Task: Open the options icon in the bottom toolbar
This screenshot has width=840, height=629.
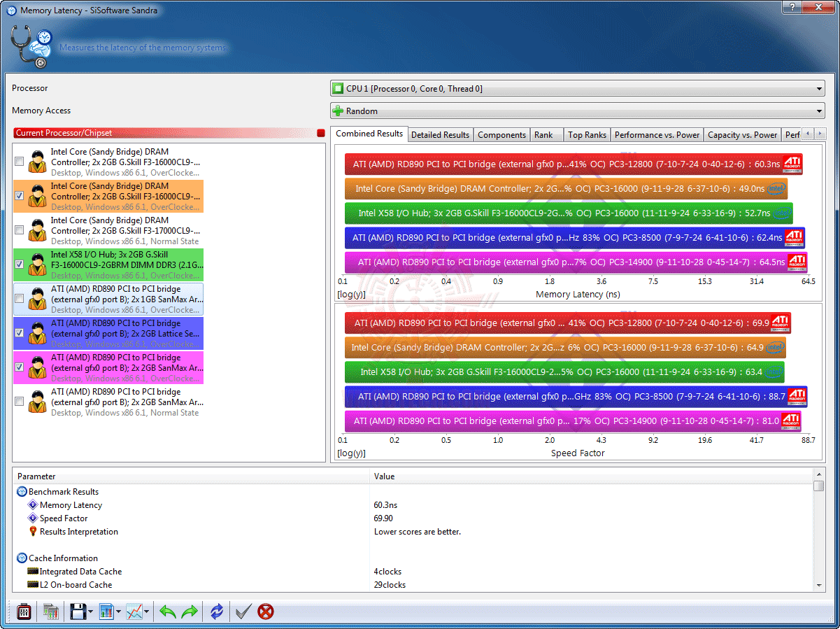Action: [24, 612]
